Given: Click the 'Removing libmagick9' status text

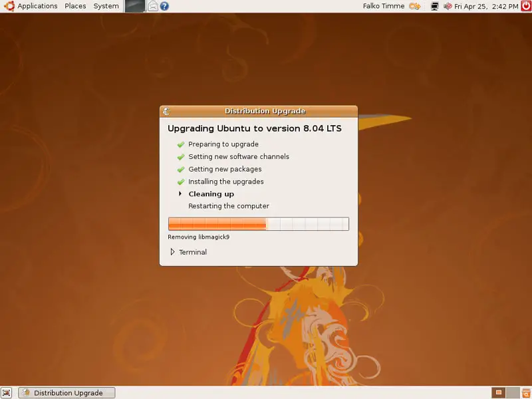Looking at the screenshot, I should pos(198,237).
